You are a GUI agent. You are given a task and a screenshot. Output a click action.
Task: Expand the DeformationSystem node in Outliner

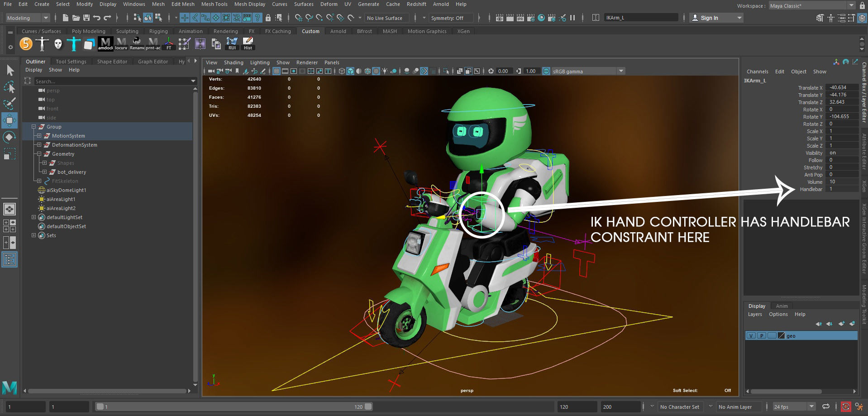39,145
